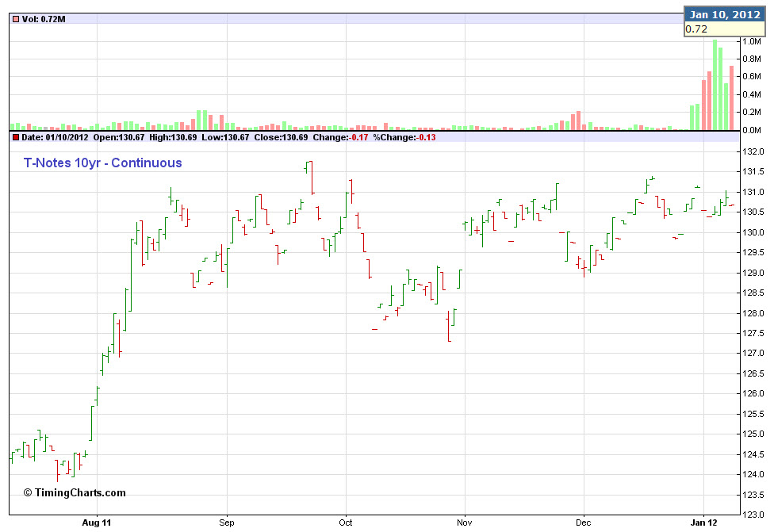The image size is (774, 532).
Task: Click the 0.72 tooltip value box
Action: tap(724, 29)
